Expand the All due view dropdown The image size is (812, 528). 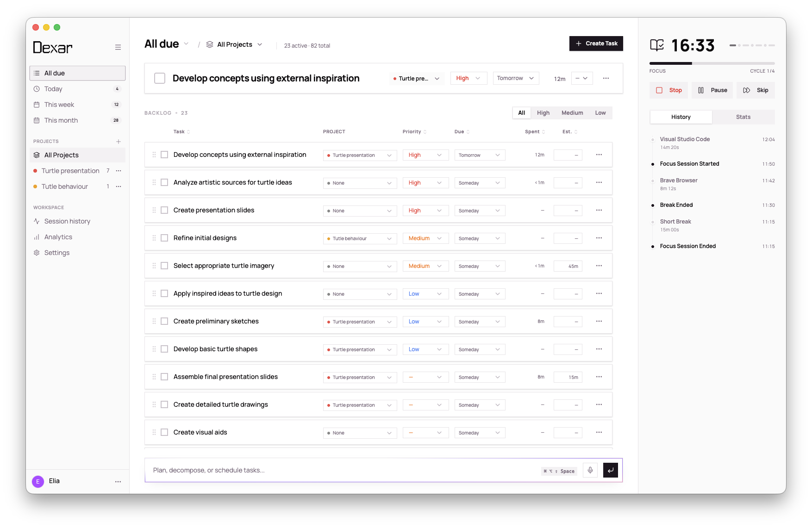[x=186, y=44]
